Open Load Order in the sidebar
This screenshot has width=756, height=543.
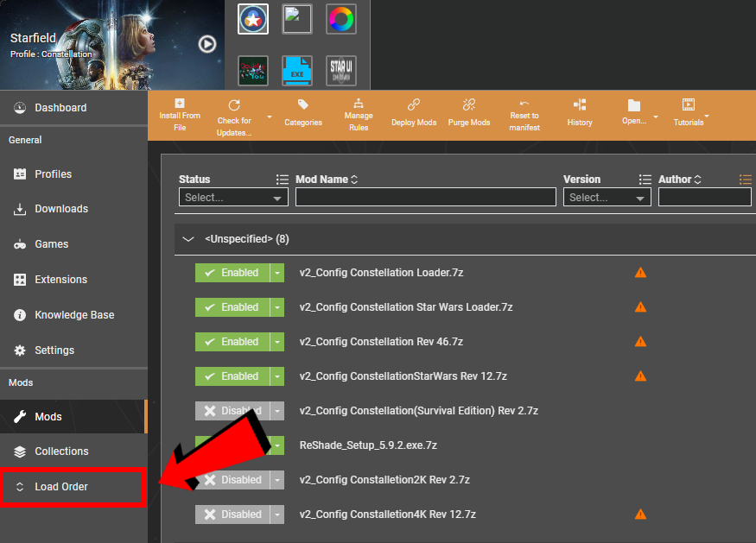73,487
